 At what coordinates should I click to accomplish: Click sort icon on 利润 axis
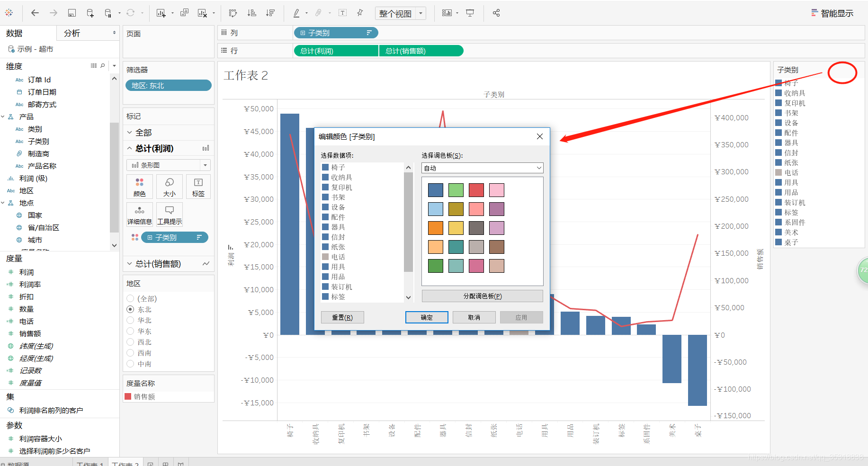tap(231, 247)
